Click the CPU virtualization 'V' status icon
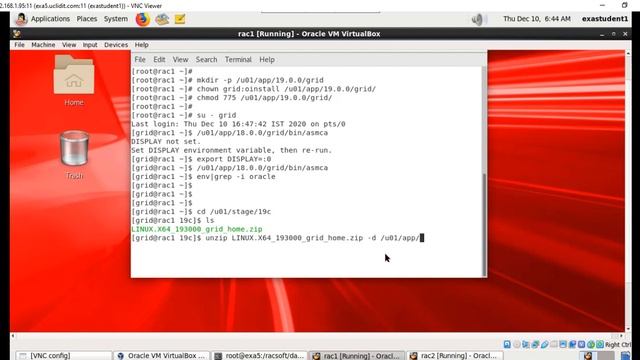Image resolution: width=640 pixels, height=360 pixels. (x=581, y=344)
